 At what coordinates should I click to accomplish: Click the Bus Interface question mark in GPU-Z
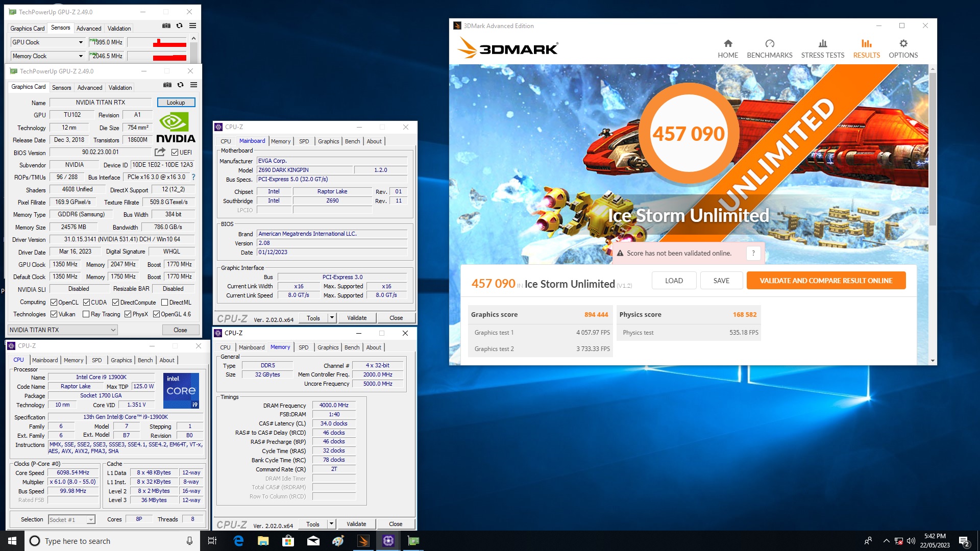[x=193, y=177]
